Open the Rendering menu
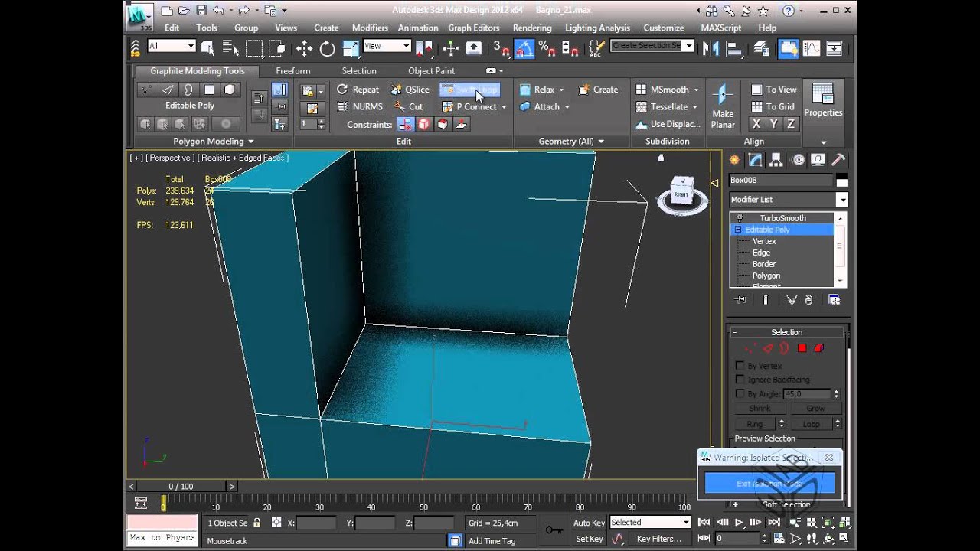 tap(532, 28)
